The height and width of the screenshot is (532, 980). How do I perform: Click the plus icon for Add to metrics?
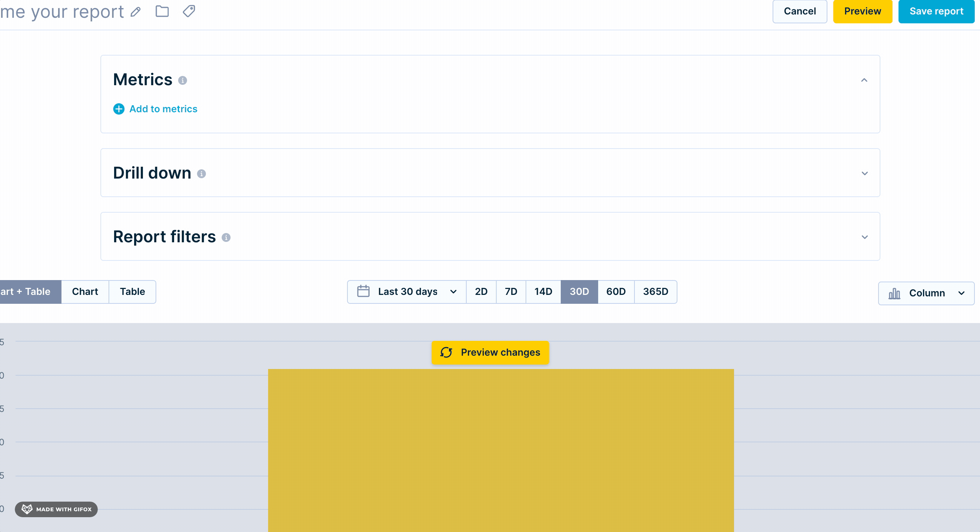[119, 109]
